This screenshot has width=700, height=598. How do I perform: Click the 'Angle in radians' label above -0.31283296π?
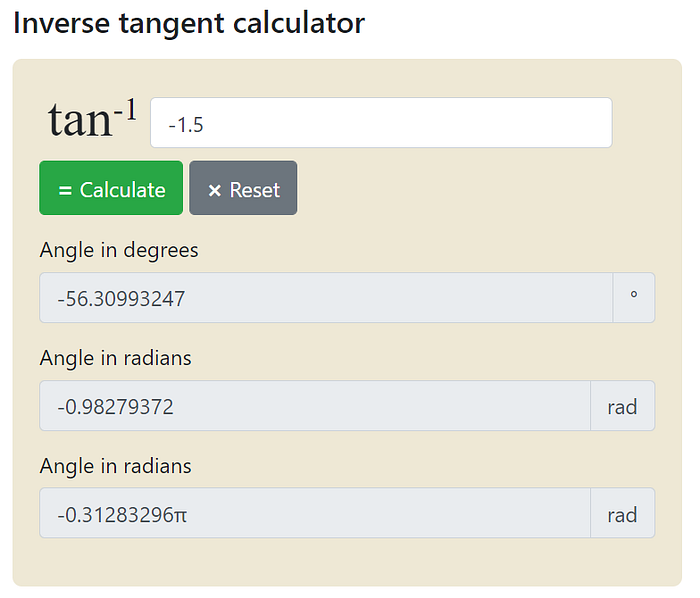[x=116, y=466]
